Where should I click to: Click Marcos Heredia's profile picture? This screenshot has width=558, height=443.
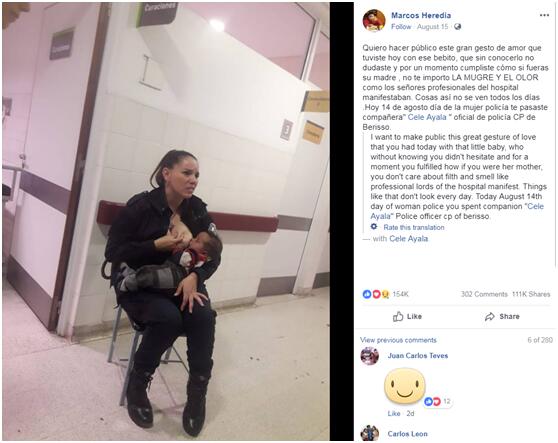(x=374, y=20)
